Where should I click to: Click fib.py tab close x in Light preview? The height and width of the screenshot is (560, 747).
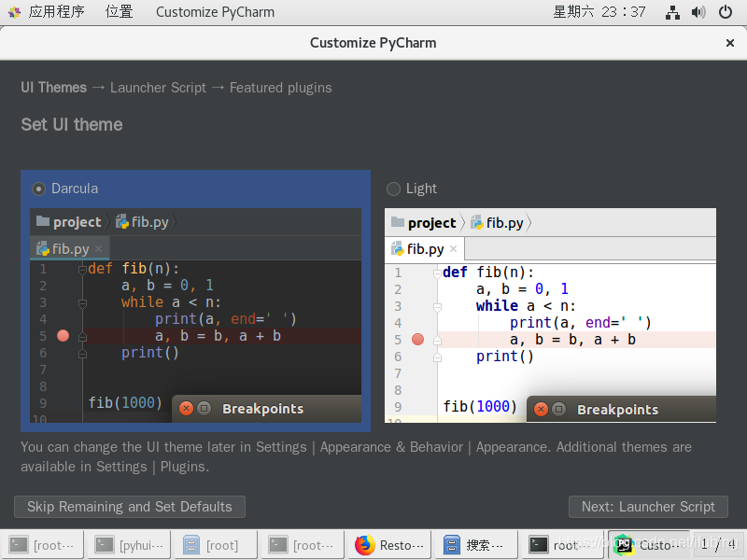coord(454,248)
